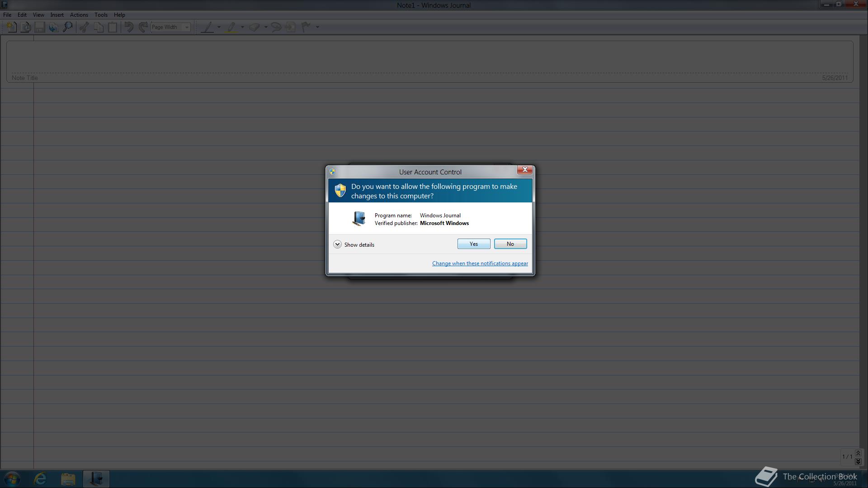Viewport: 868px width, 488px height.
Task: Open Internet Explorer from the taskbar
Action: tap(40, 479)
